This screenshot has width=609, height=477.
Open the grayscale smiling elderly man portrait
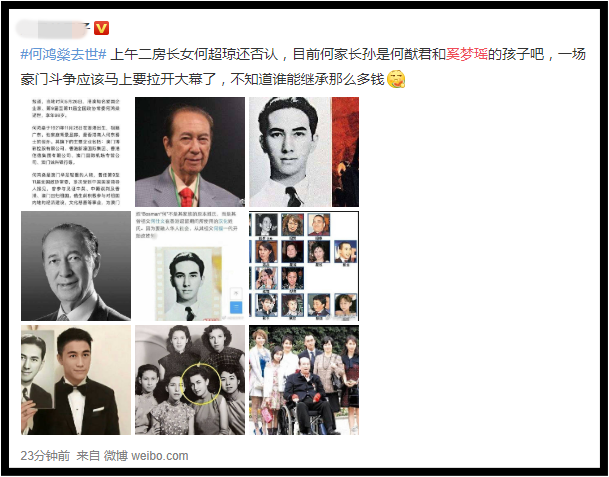click(x=76, y=266)
